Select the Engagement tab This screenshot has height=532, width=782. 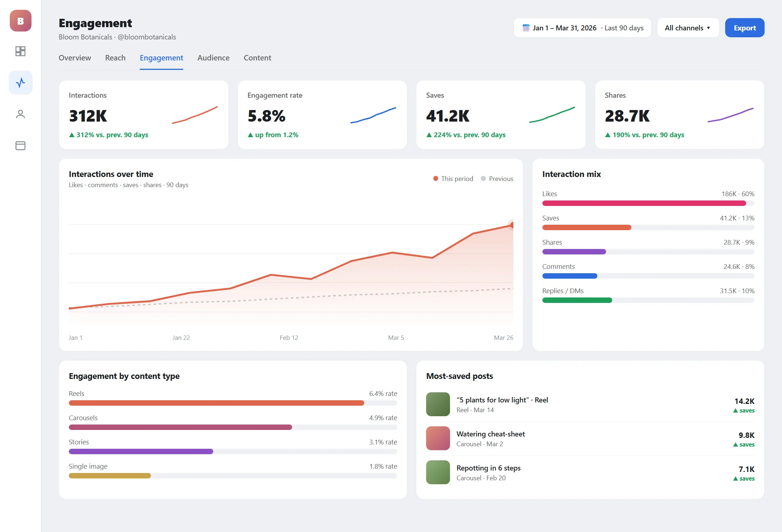pos(161,58)
